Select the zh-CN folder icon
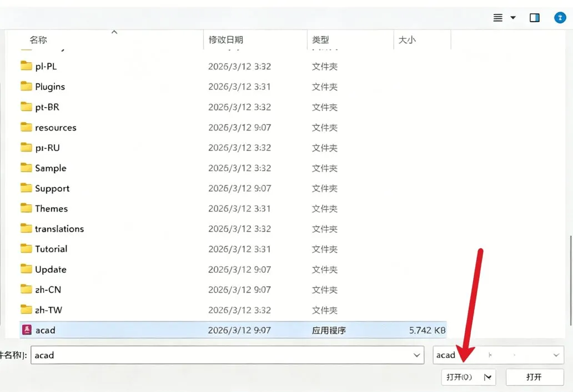Viewport: 573px width, 392px height. point(26,289)
